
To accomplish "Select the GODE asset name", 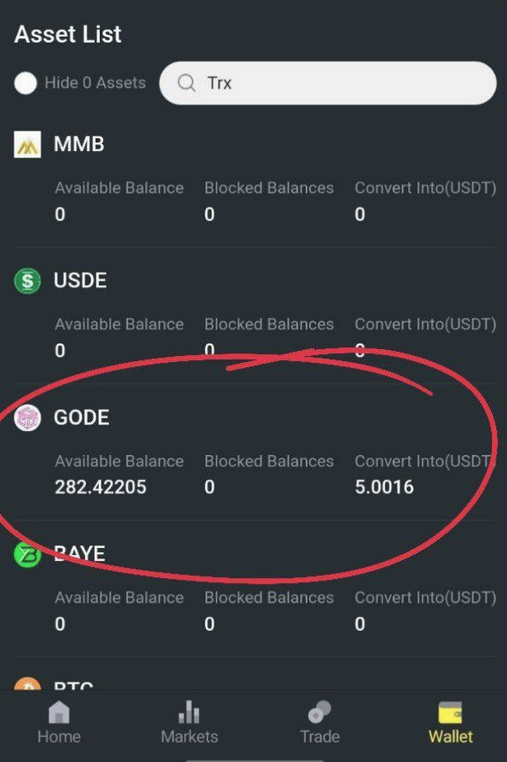I will click(82, 418).
